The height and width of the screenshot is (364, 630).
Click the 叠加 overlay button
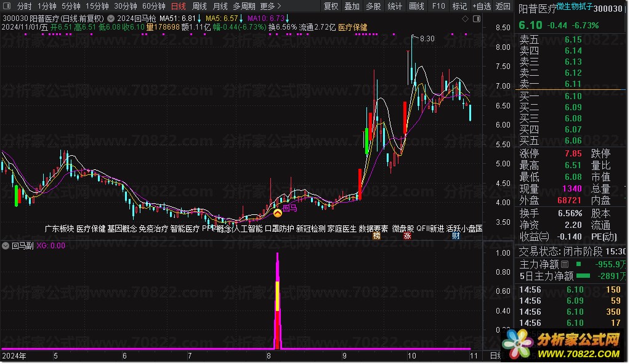(352, 6)
